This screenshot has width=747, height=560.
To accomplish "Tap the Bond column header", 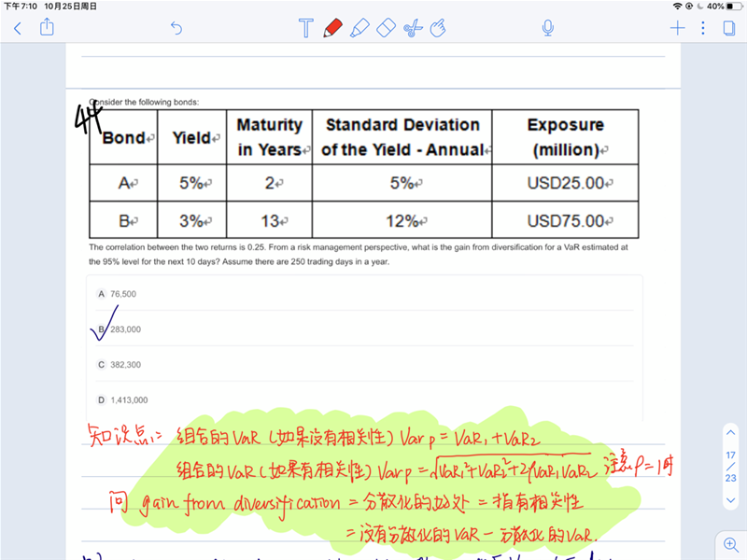I will coord(123,137).
